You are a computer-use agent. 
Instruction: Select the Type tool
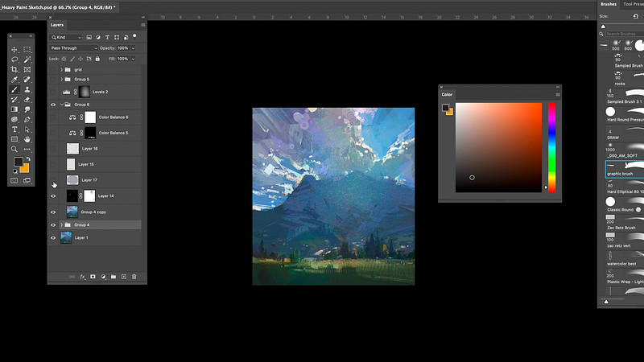(14, 130)
